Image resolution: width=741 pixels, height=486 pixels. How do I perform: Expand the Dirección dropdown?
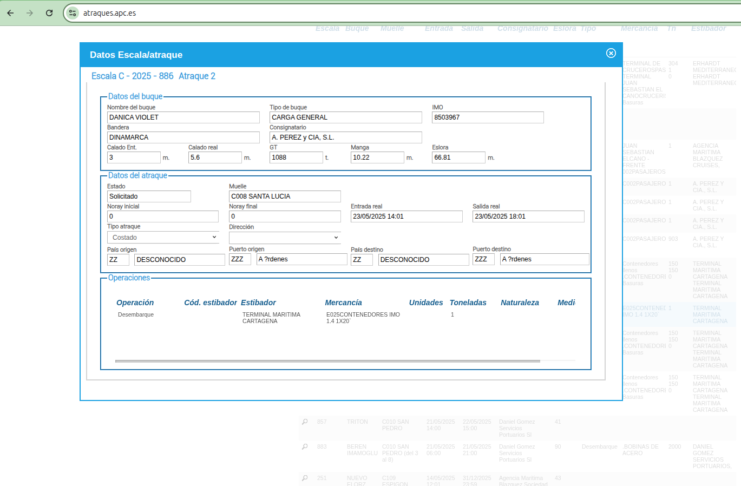tap(284, 237)
